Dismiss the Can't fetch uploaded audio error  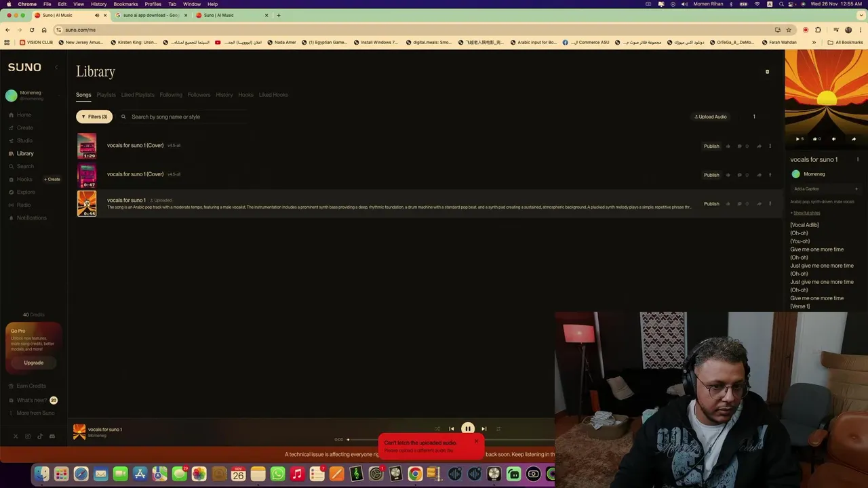[x=477, y=442]
